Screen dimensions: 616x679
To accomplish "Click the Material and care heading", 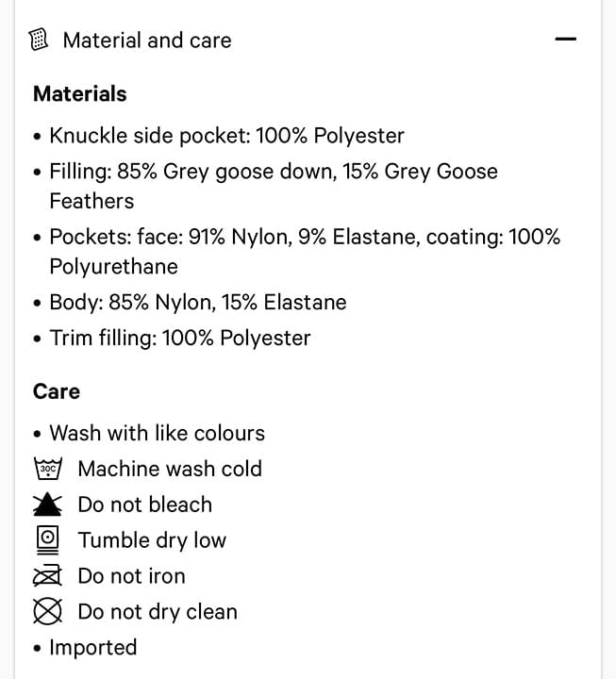I will pos(147,41).
